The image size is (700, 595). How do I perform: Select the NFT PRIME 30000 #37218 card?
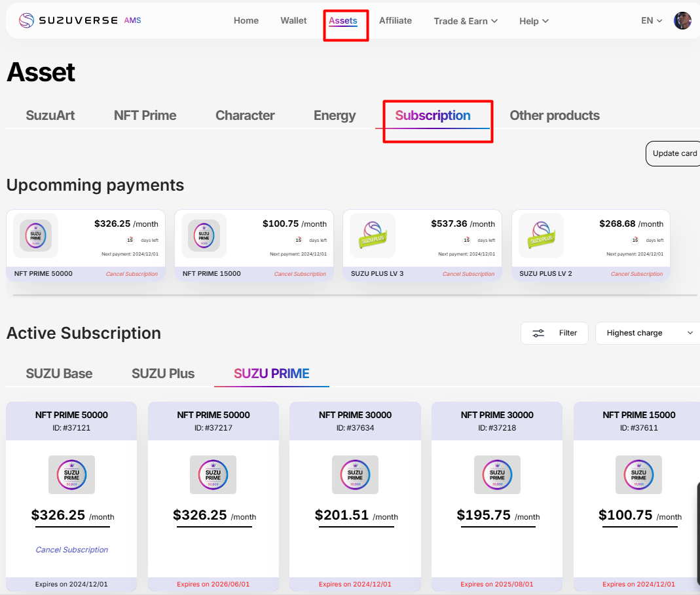(497, 491)
